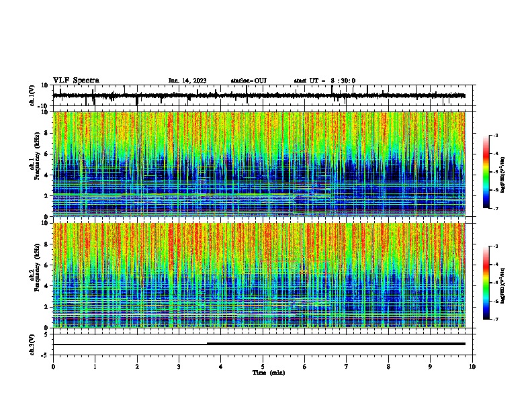This screenshot has height=411, width=532.
Task: Click the "ch.3(V)" axis label
Action: click(32, 345)
